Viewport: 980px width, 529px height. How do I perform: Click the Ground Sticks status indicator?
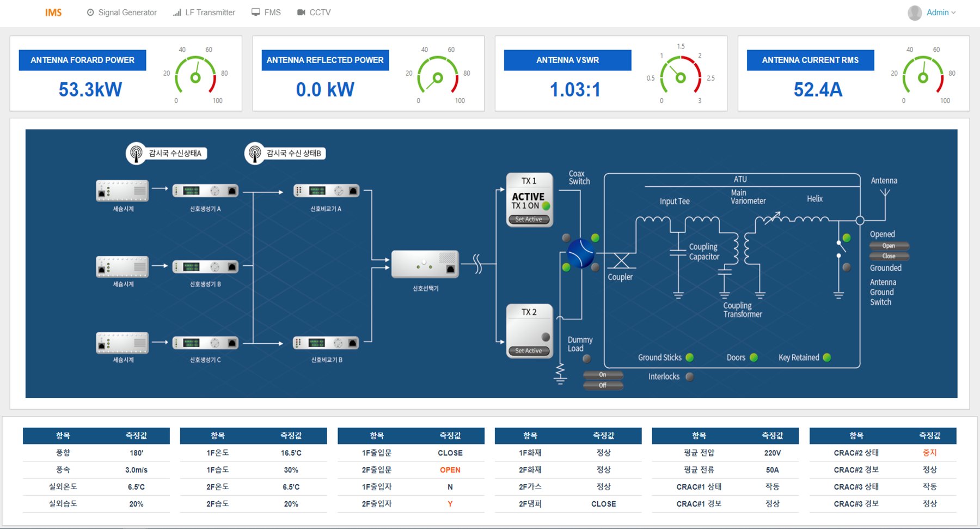[690, 357]
